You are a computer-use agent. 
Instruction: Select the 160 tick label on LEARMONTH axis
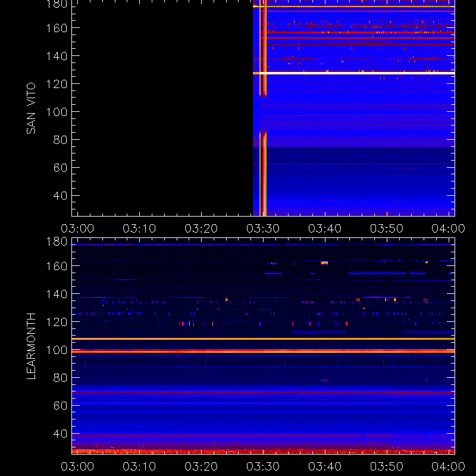tap(57, 266)
